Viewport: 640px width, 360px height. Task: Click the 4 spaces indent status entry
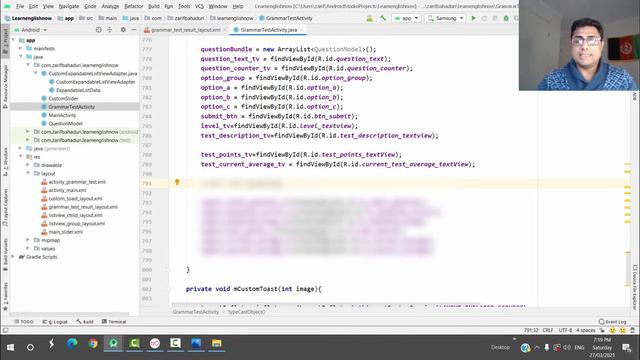coord(586,330)
